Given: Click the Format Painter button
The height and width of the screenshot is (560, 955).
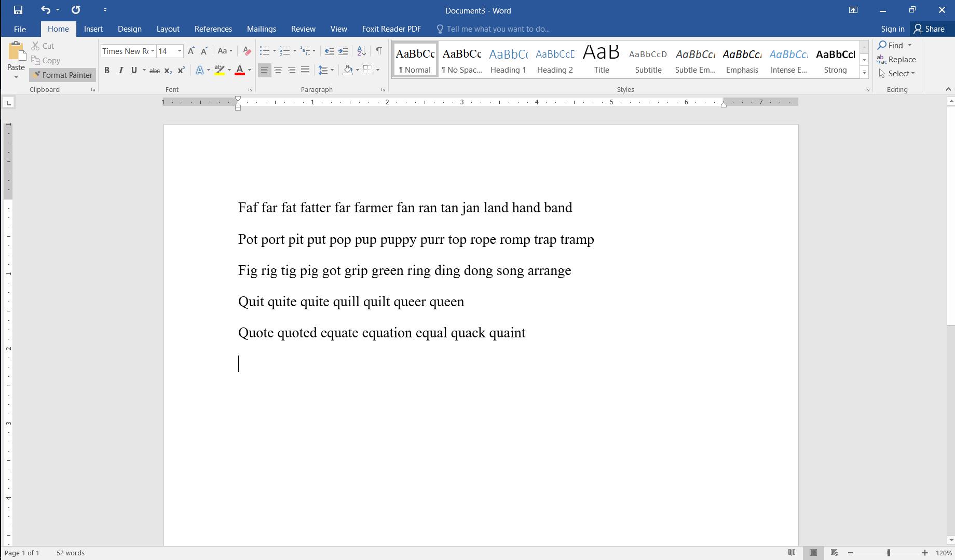Looking at the screenshot, I should click(x=63, y=75).
